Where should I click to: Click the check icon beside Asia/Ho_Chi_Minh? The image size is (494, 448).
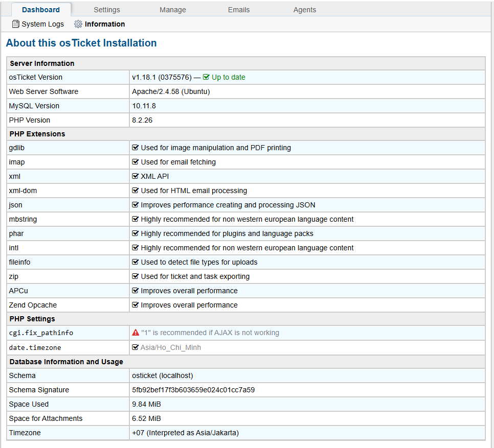[135, 347]
